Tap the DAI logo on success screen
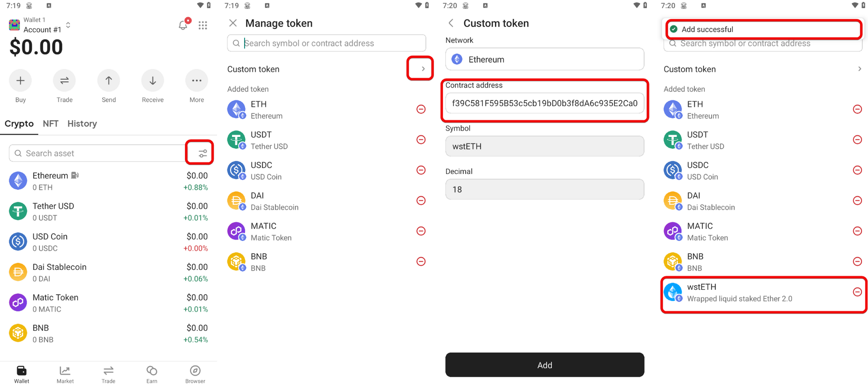 [673, 201]
